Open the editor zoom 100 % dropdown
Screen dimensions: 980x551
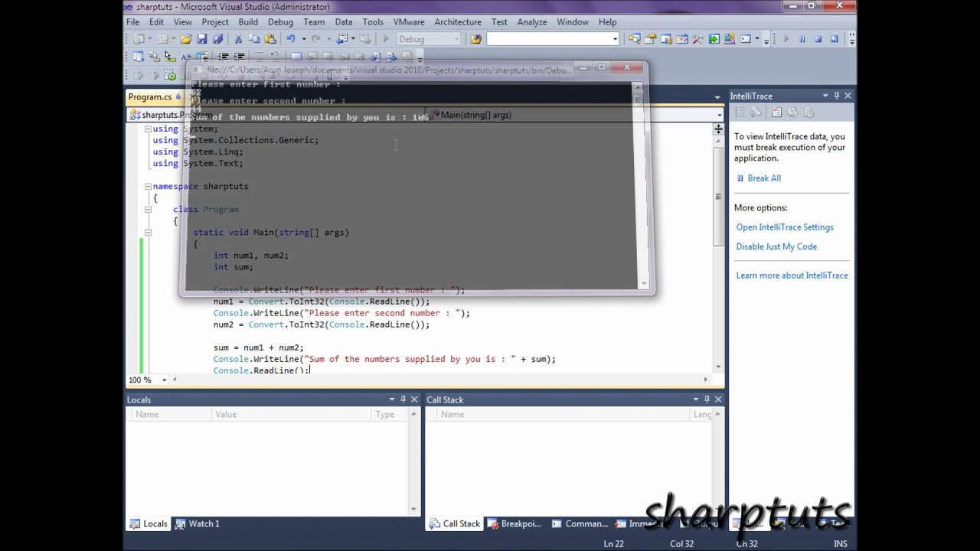pyautogui.click(x=164, y=380)
